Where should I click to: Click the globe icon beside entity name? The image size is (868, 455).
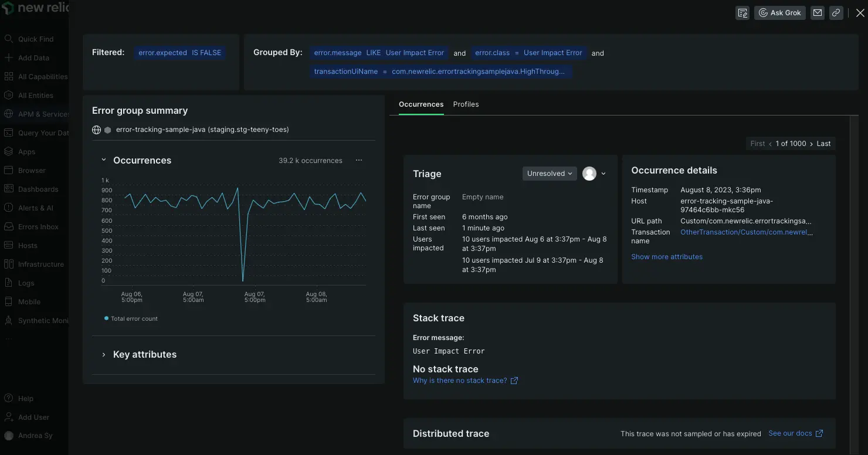[97, 130]
